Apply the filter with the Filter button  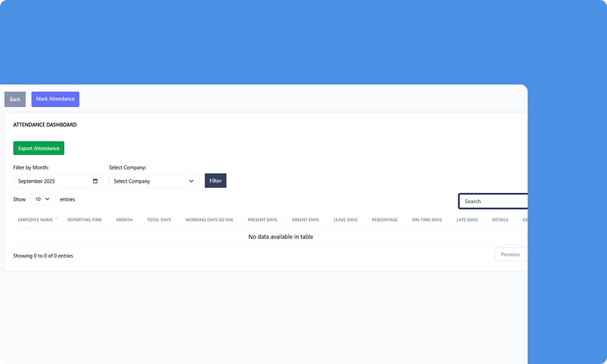click(x=215, y=181)
